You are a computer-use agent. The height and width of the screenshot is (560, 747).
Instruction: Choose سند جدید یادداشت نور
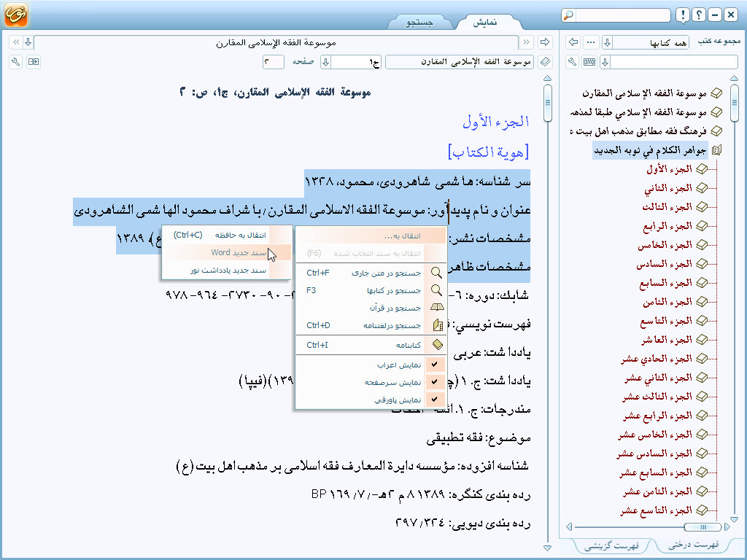coord(227,270)
